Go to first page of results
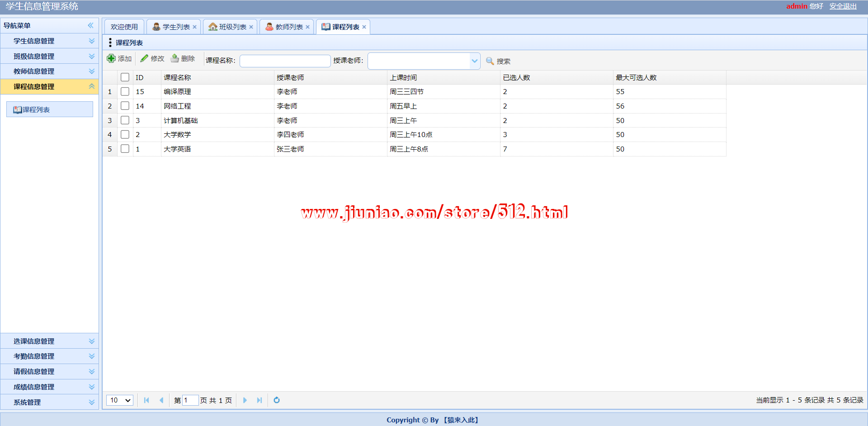The image size is (868, 426). pyautogui.click(x=146, y=400)
